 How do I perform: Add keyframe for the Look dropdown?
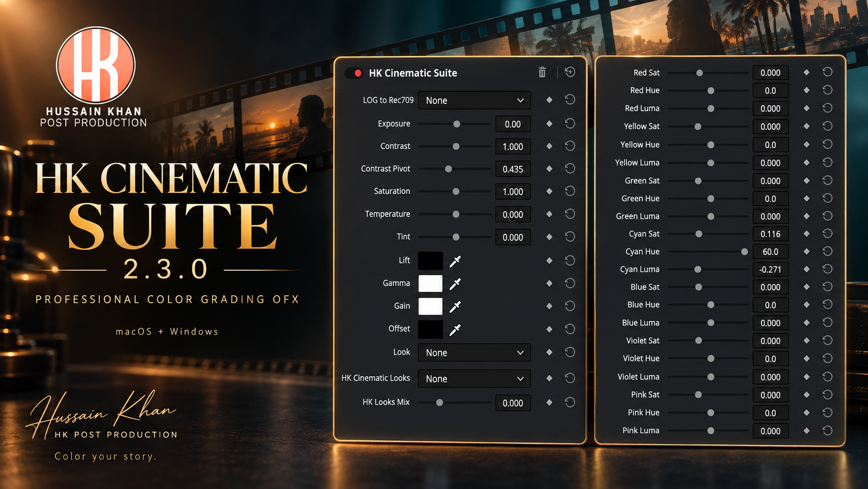point(549,352)
